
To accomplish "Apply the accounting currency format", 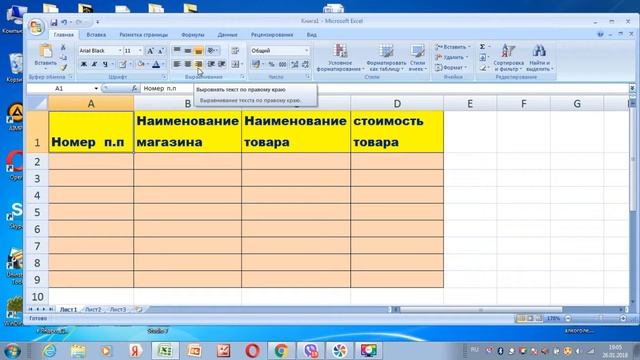I will (x=256, y=64).
